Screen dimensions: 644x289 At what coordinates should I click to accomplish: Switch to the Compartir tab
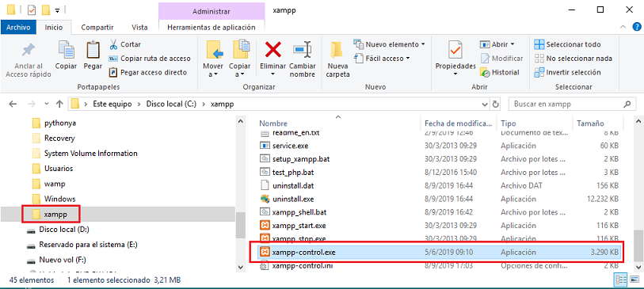tap(97, 28)
